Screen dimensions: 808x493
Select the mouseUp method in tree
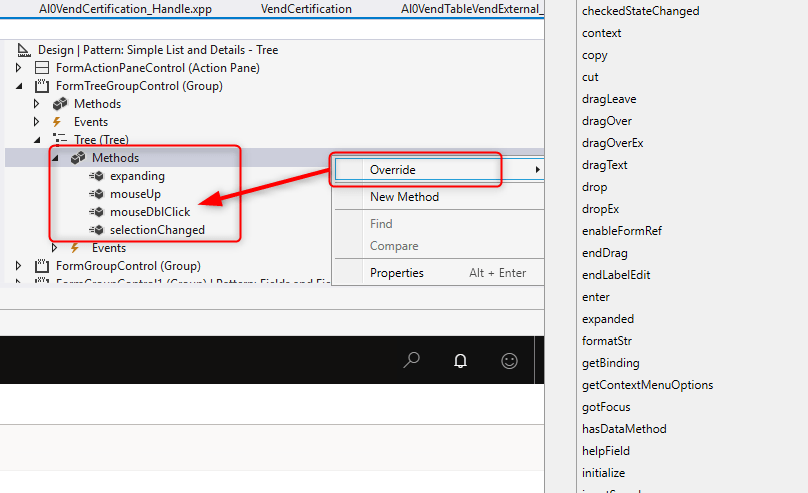click(x=135, y=194)
